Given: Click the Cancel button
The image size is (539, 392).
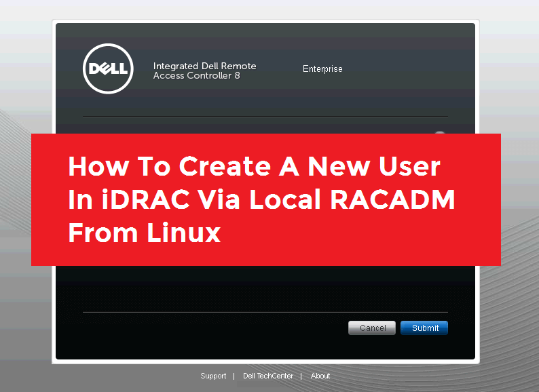Looking at the screenshot, I should pos(372,328).
